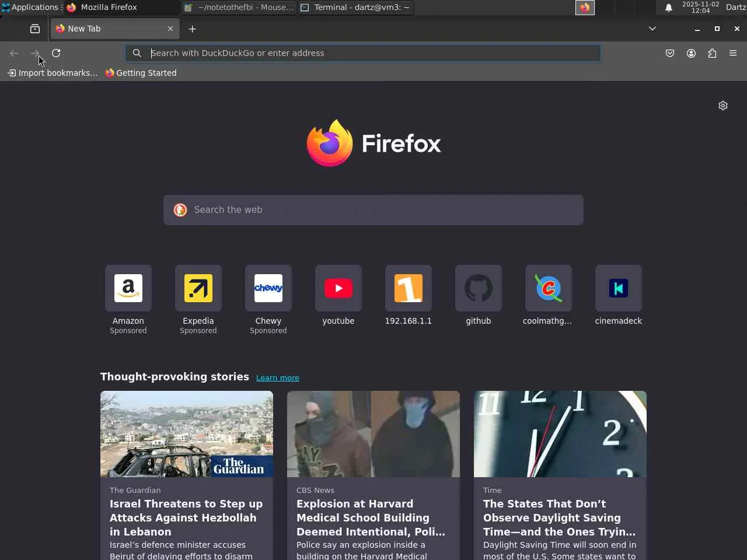Image resolution: width=747 pixels, height=560 pixels.
Task: Click the Dartz user label in panel
Action: (x=736, y=8)
